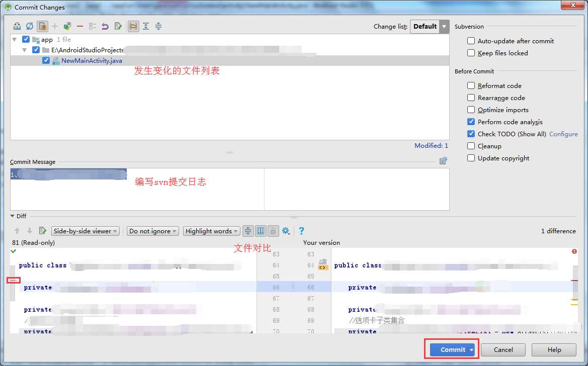Select NewMainActivity.java in file list
This screenshot has height=366, width=588.
[92, 60]
